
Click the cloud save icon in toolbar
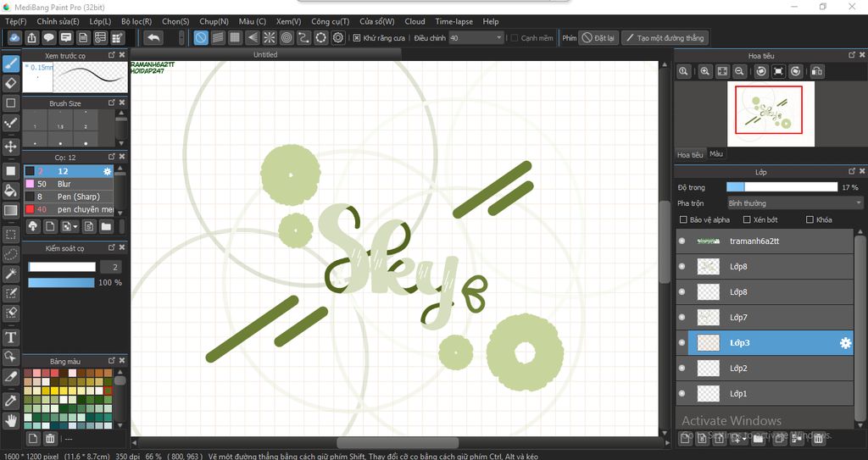pos(14,37)
